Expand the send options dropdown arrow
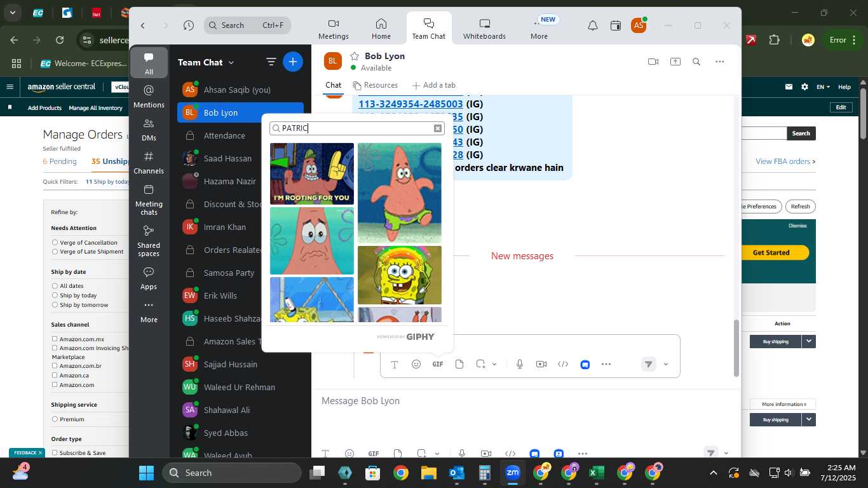This screenshot has height=488, width=868. pyautogui.click(x=666, y=365)
